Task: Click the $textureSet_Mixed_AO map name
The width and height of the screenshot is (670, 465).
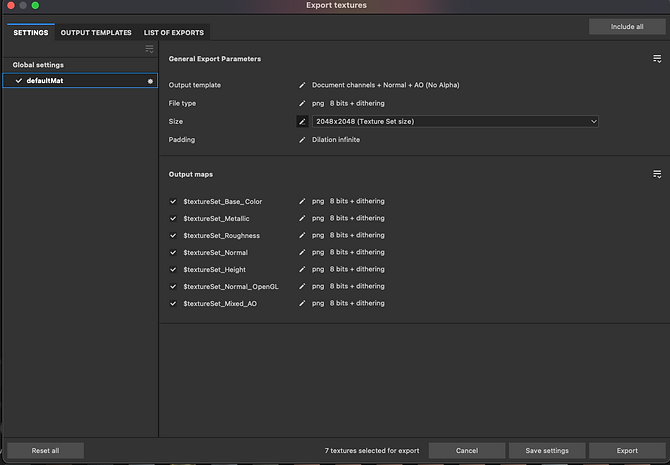Action: tap(220, 304)
